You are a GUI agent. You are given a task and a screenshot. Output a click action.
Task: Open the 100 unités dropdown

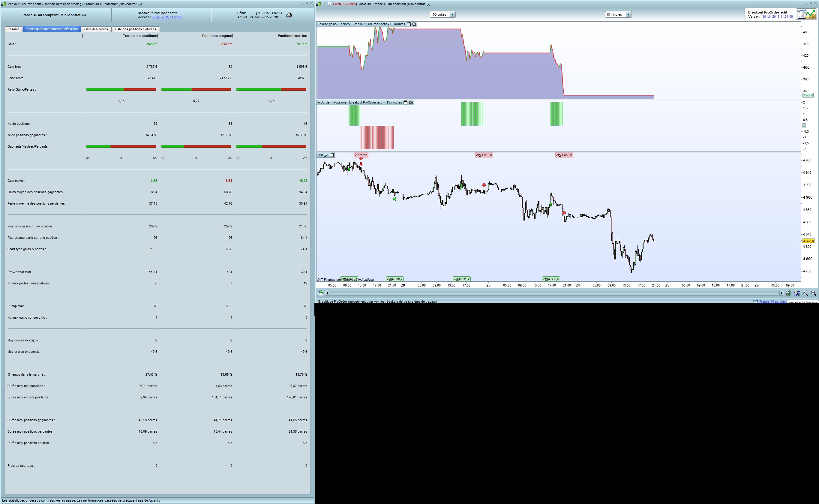pyautogui.click(x=452, y=14)
